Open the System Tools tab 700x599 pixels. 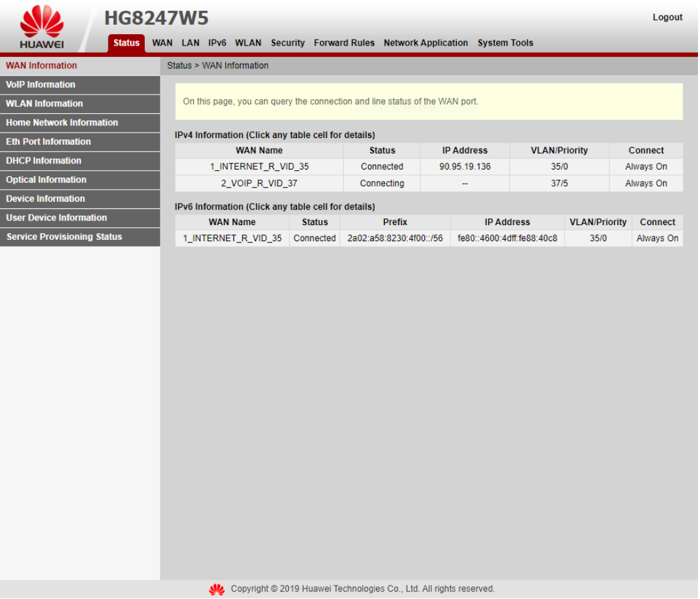click(506, 43)
